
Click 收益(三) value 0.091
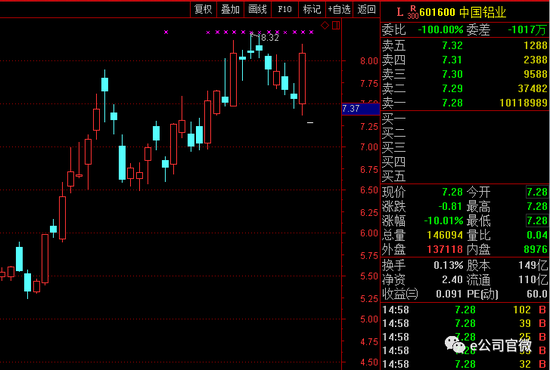(449, 294)
